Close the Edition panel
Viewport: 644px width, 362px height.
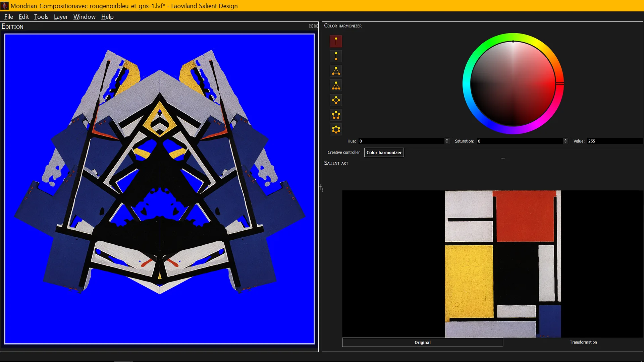(316, 26)
